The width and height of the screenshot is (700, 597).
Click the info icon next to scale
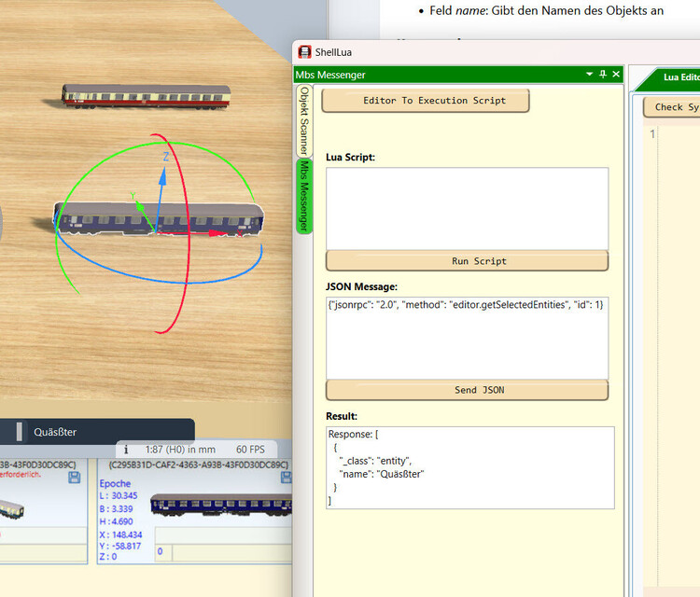click(126, 450)
